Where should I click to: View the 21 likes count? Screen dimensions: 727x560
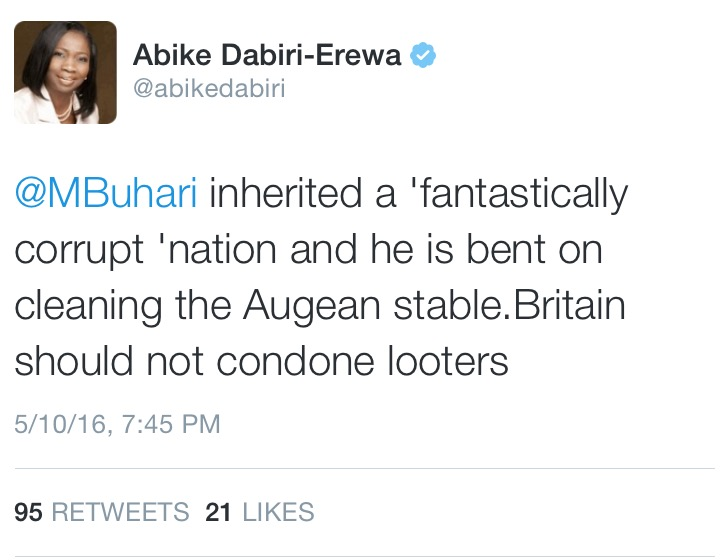218,512
